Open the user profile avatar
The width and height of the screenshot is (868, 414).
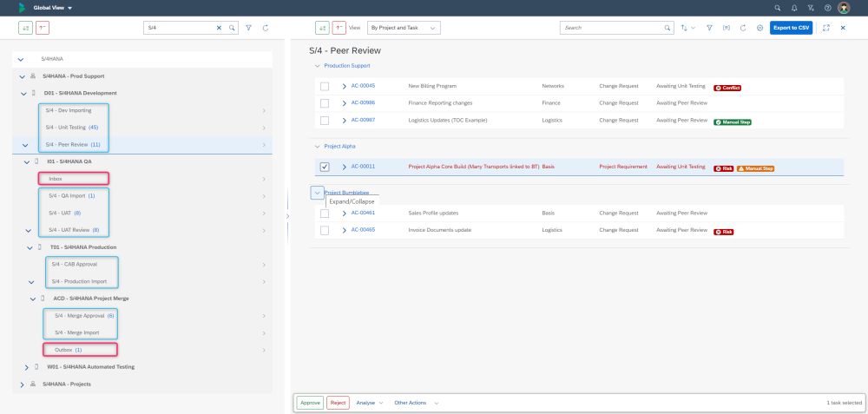pyautogui.click(x=844, y=8)
